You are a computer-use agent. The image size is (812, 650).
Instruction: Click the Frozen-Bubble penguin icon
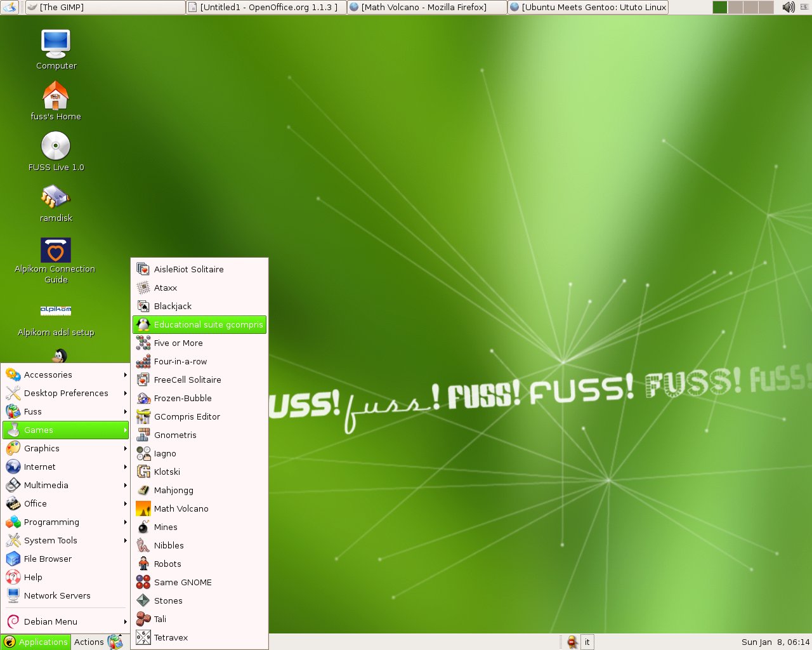143,398
